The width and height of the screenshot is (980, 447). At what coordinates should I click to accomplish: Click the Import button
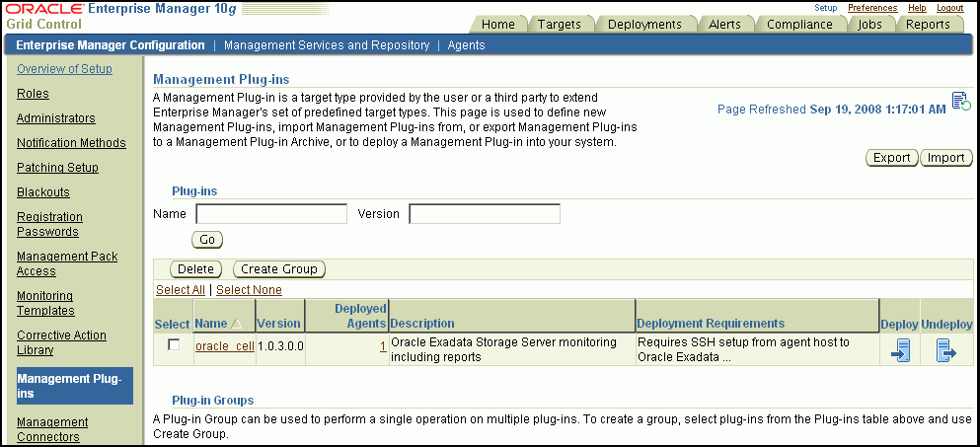point(946,158)
